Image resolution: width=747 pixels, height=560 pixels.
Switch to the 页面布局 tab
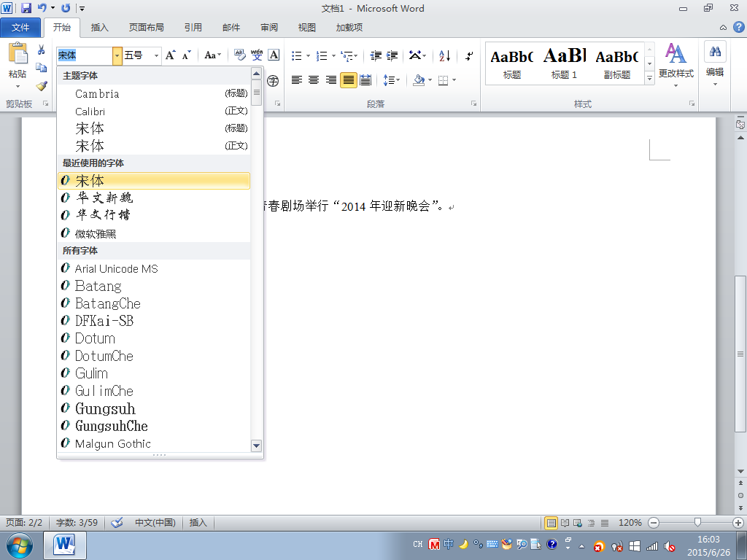[146, 28]
